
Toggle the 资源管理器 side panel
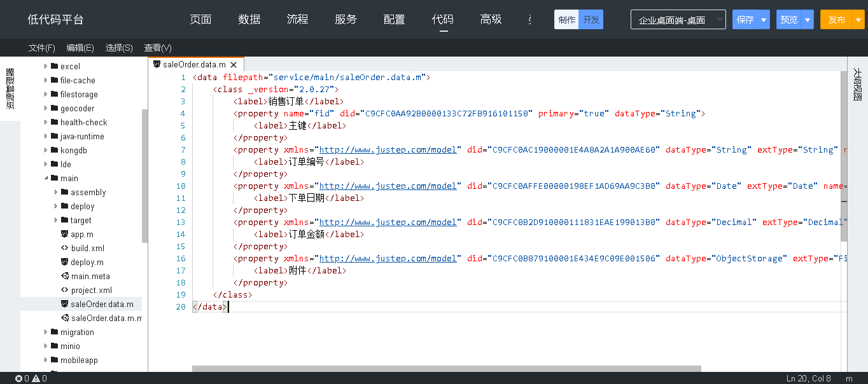(10, 89)
